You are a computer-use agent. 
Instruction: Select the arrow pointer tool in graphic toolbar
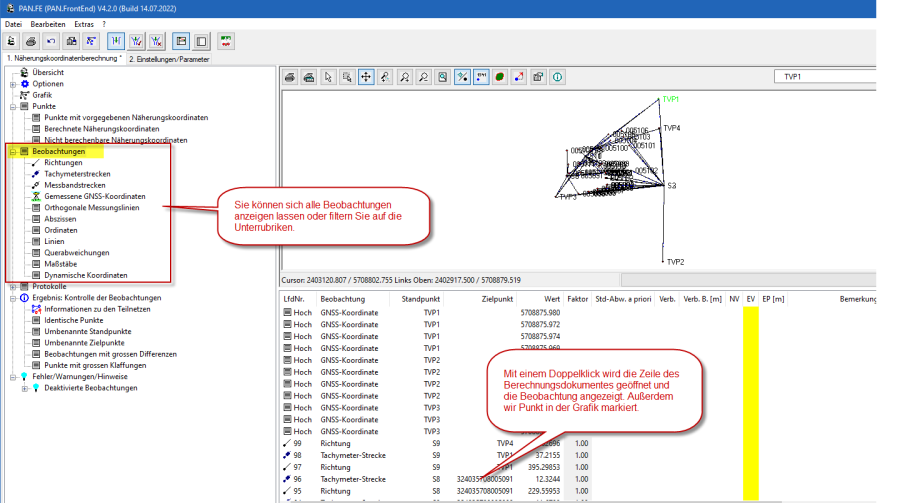pyautogui.click(x=328, y=76)
